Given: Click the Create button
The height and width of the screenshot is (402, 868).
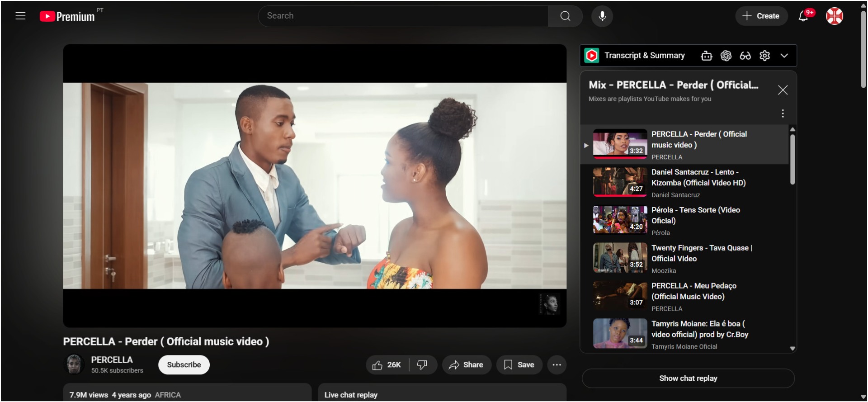Looking at the screenshot, I should point(761,16).
